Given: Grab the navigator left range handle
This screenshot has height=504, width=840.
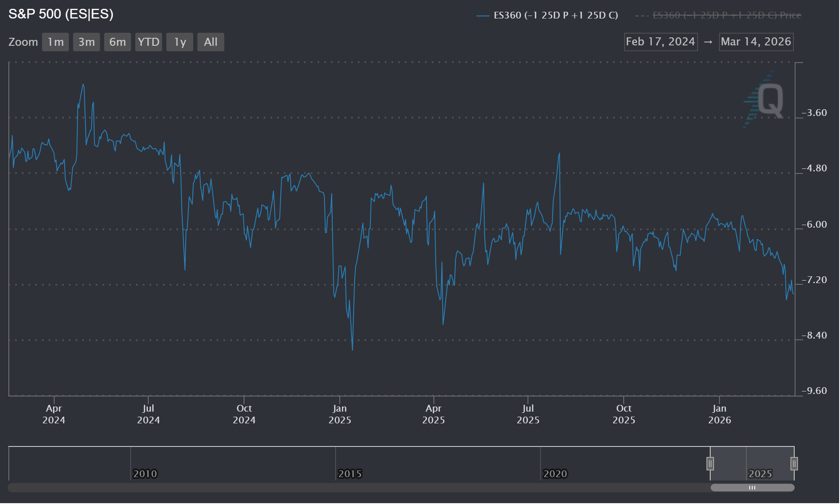Looking at the screenshot, I should 710,464.
